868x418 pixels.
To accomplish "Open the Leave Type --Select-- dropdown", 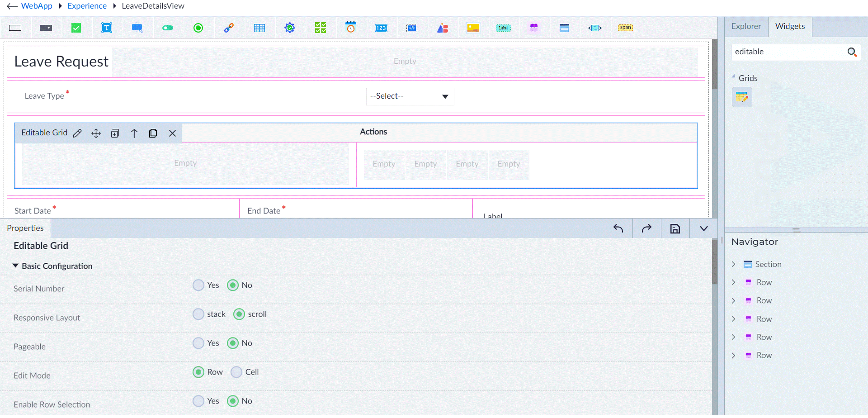I will coord(410,96).
